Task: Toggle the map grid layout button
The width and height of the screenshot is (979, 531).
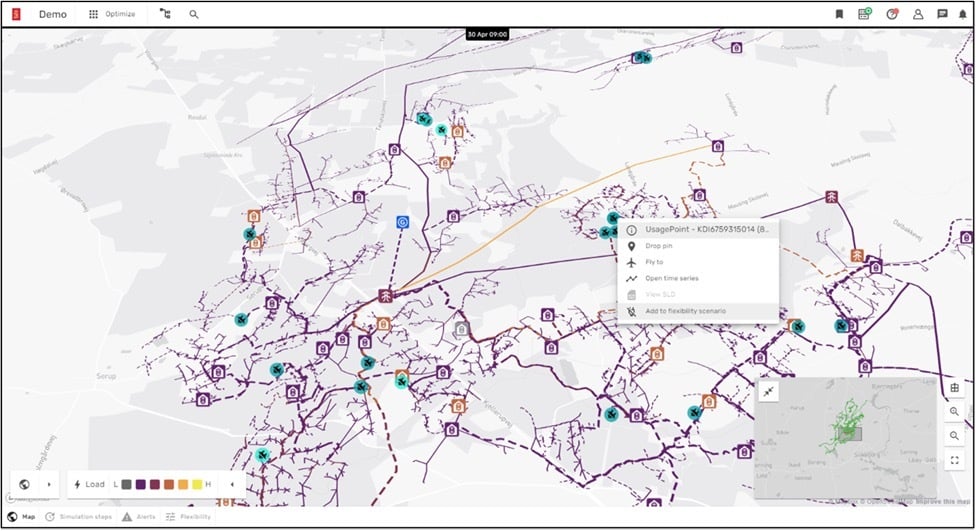Action: (x=955, y=388)
